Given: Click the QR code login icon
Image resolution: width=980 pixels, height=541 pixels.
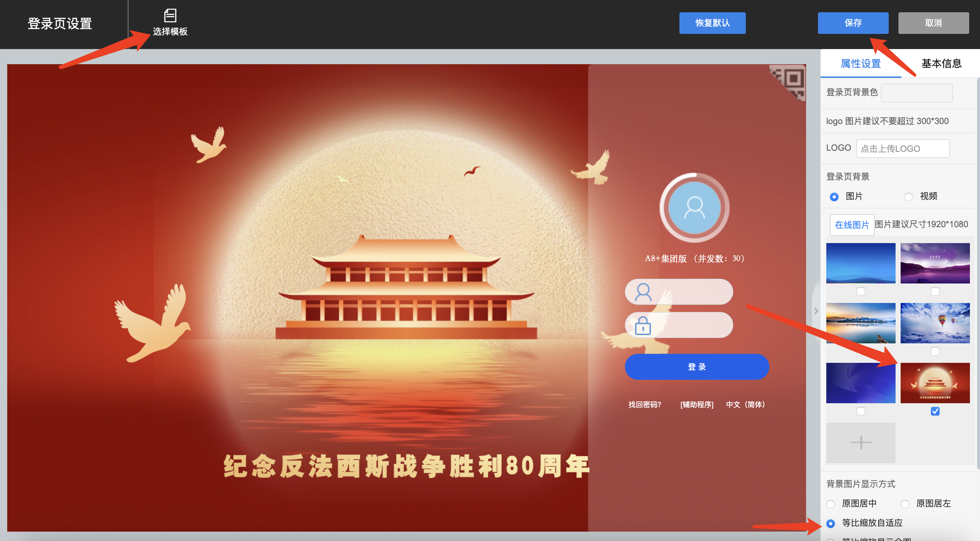Looking at the screenshot, I should [x=789, y=82].
